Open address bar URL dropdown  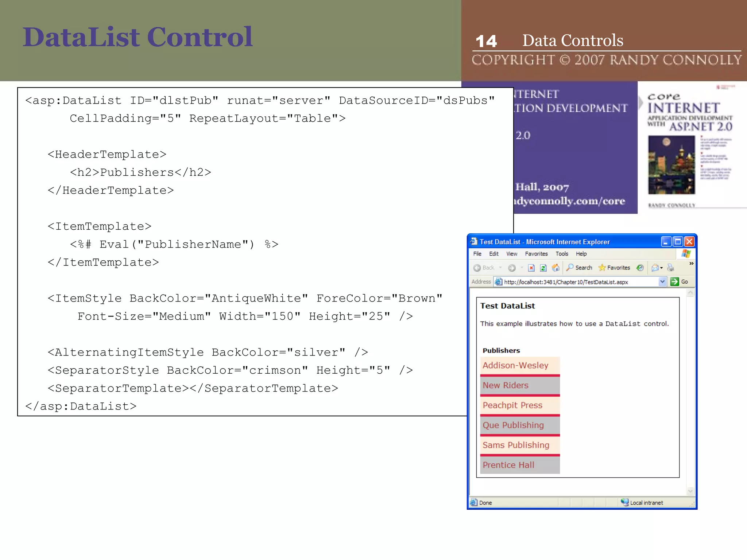[x=662, y=282]
